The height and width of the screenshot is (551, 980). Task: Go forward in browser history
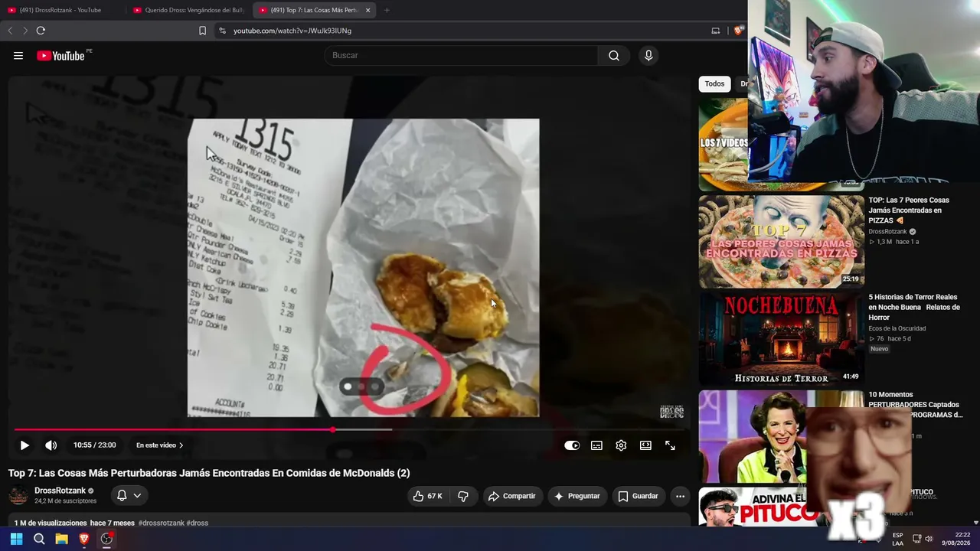click(x=24, y=31)
